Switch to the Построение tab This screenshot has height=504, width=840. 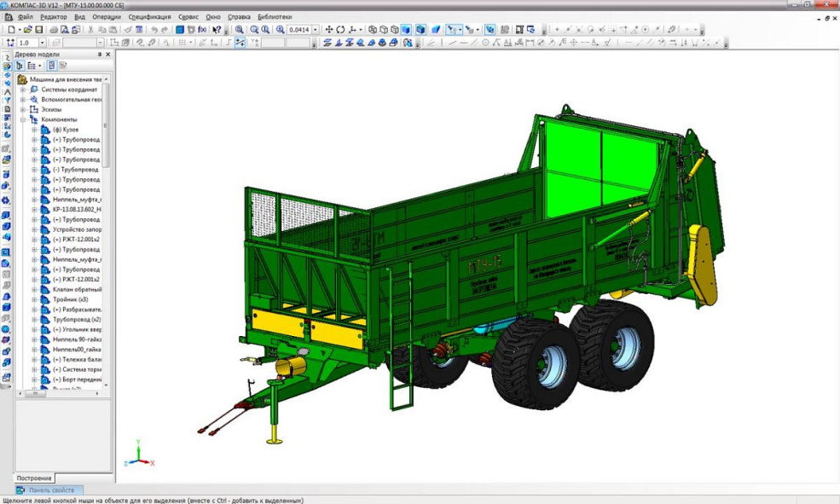point(34,478)
